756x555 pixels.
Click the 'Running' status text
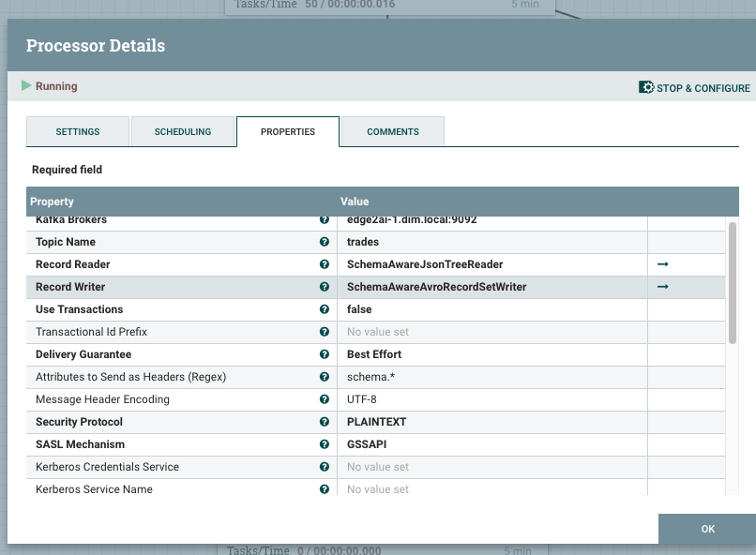point(56,86)
